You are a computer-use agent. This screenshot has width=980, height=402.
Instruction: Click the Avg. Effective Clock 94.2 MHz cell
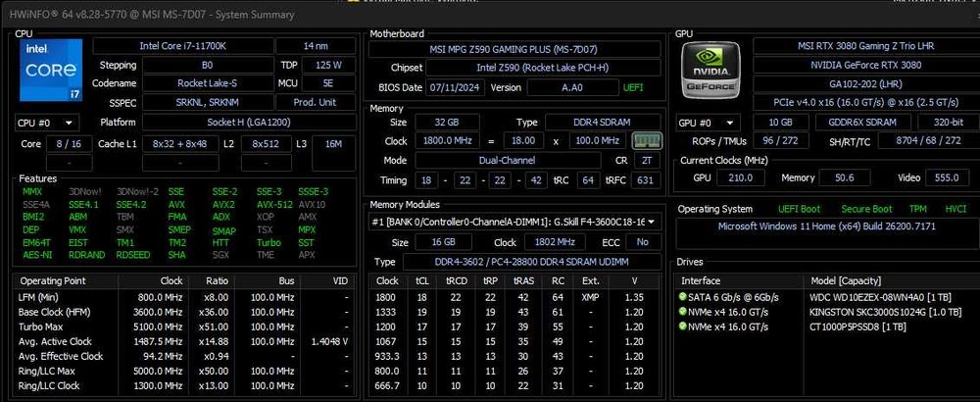coord(162,356)
